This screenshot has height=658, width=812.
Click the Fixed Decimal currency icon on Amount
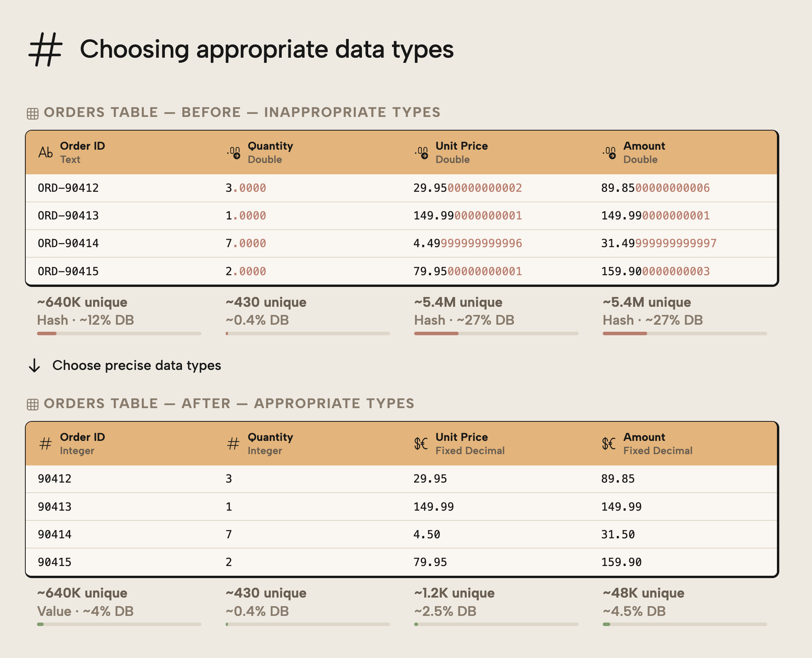tap(608, 443)
